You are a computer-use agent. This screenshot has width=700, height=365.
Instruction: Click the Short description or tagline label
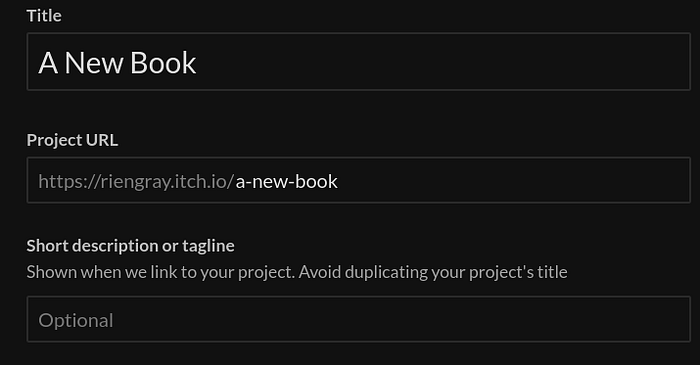tap(130, 246)
